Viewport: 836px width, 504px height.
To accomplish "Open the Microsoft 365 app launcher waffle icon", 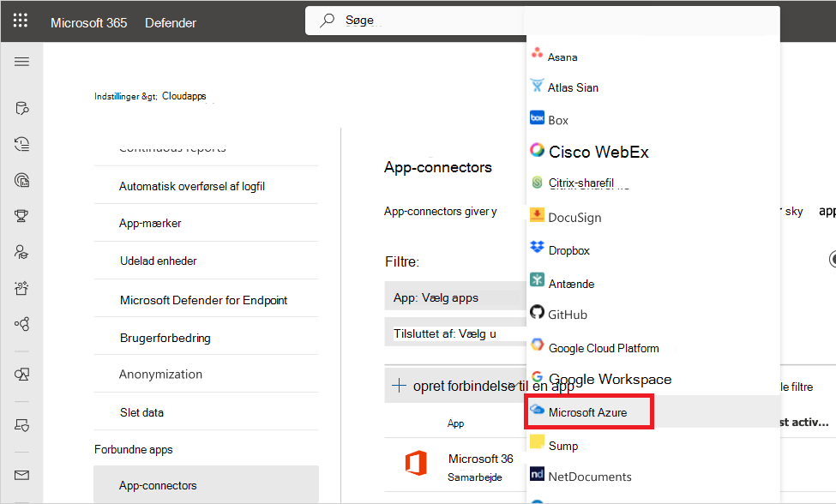I will pyautogui.click(x=20, y=21).
